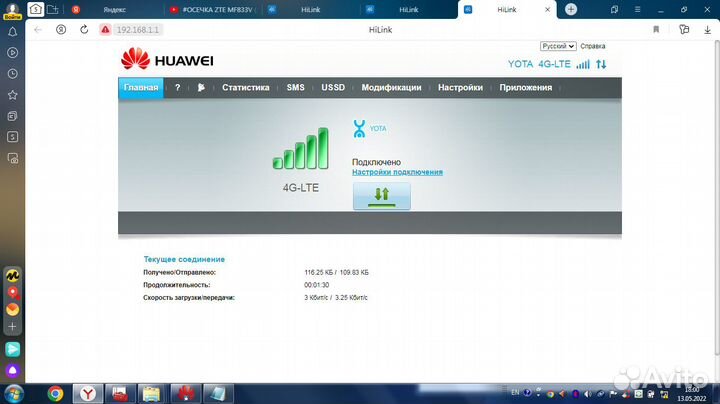Open a new tab with plus button

(x=571, y=9)
